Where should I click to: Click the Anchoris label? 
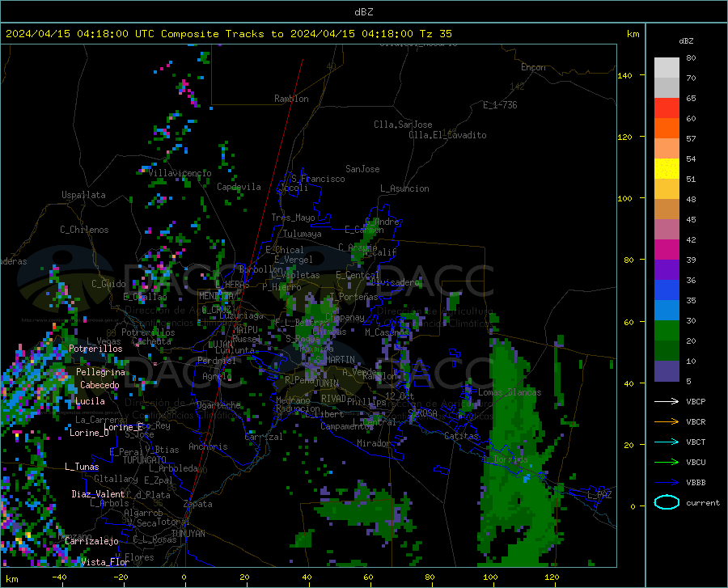click(x=208, y=447)
